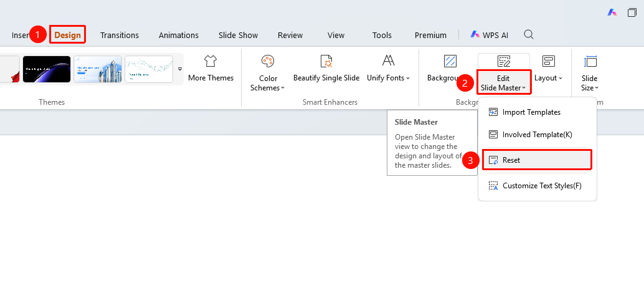Expand the Edit Slide Master dropdown

pos(503,82)
